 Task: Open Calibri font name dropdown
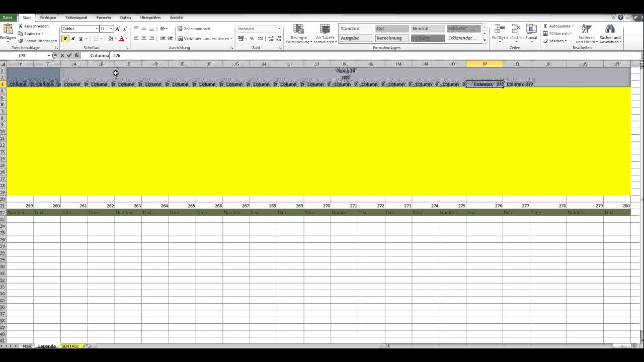(x=96, y=29)
